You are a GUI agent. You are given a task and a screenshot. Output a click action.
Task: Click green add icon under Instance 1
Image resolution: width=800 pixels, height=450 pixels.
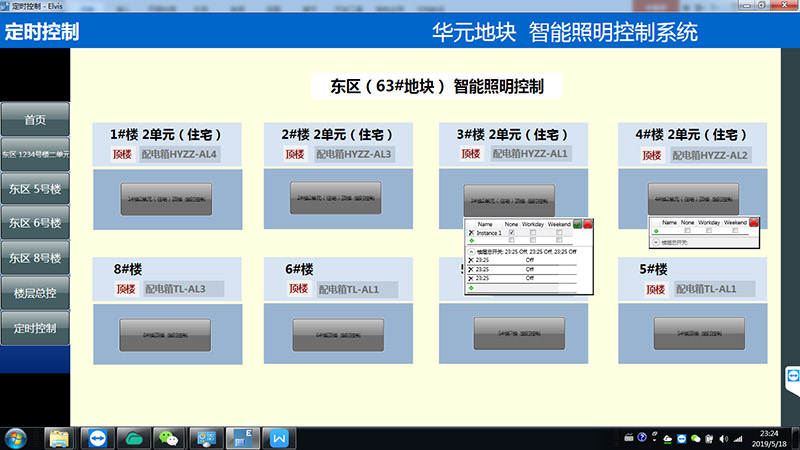tap(471, 240)
